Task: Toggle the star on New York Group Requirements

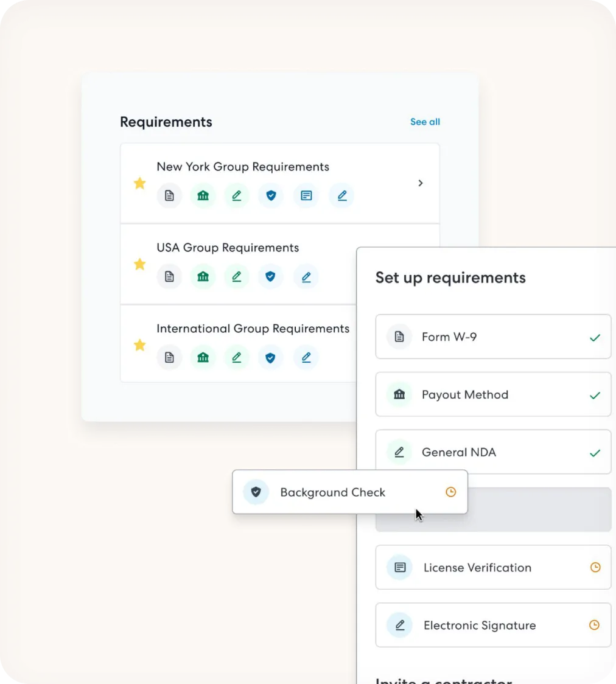Action: (x=139, y=183)
